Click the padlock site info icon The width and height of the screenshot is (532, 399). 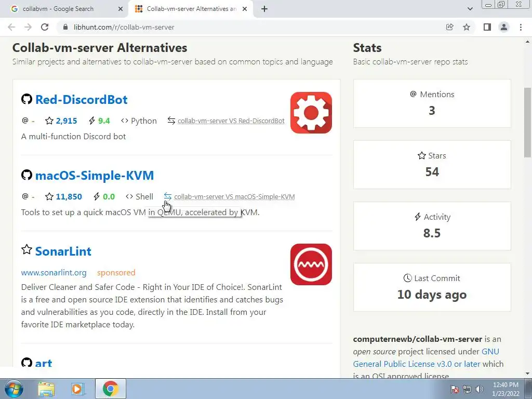[65, 27]
